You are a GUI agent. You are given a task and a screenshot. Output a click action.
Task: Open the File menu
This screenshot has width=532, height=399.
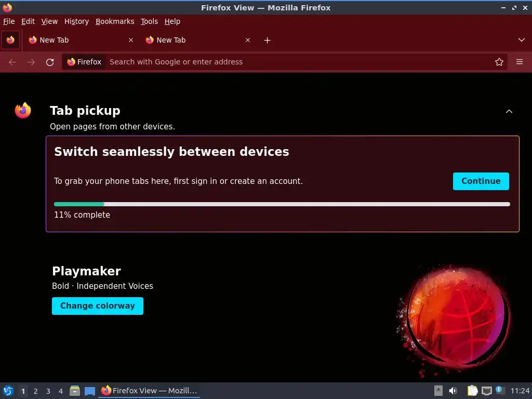(9, 21)
